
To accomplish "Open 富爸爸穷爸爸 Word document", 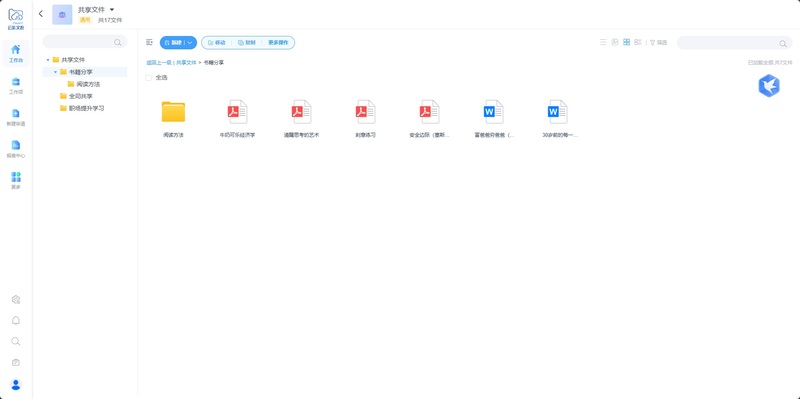I will coord(493,111).
